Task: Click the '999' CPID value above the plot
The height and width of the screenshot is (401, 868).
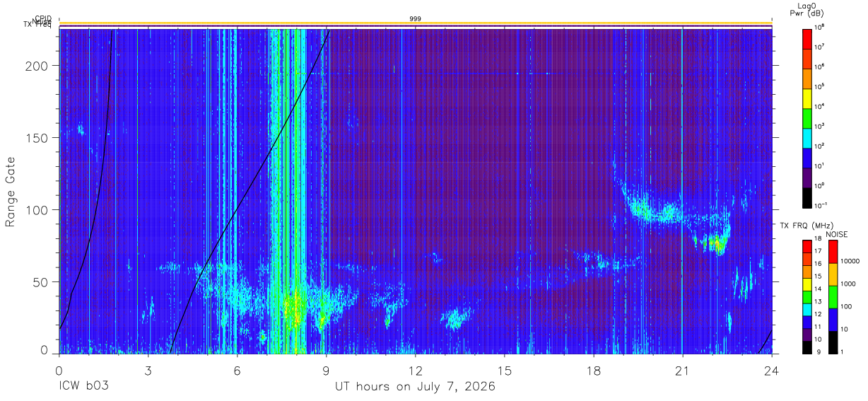Action: click(x=415, y=18)
